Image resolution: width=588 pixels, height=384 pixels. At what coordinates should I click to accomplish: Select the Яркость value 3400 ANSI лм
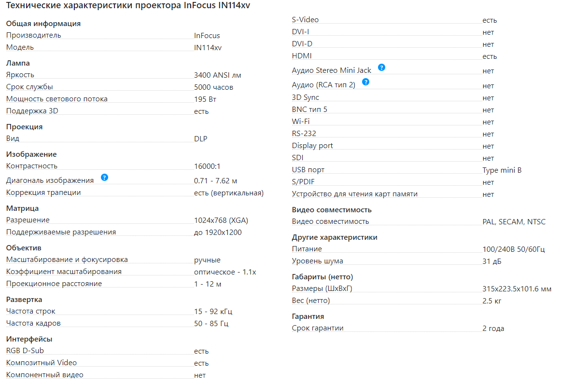[217, 75]
